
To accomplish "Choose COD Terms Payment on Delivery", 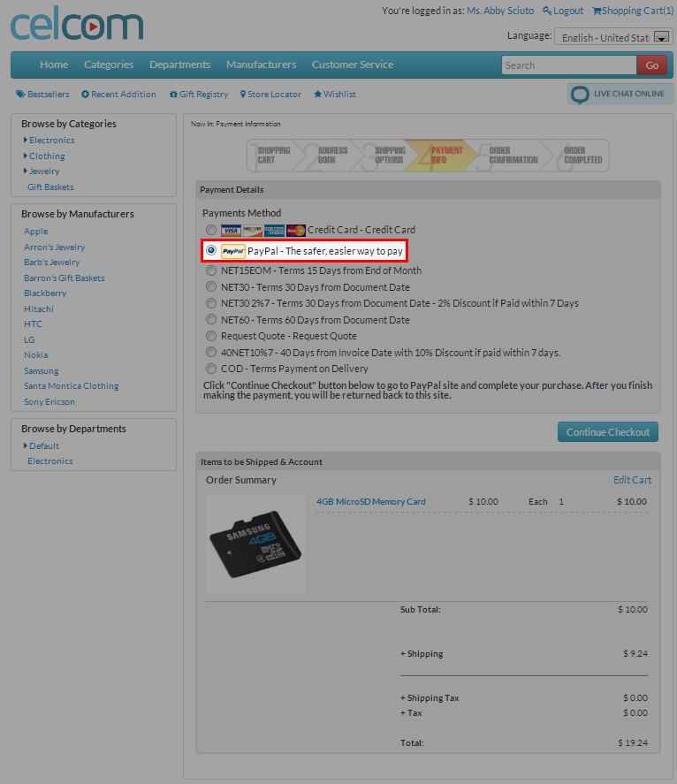I will (211, 369).
